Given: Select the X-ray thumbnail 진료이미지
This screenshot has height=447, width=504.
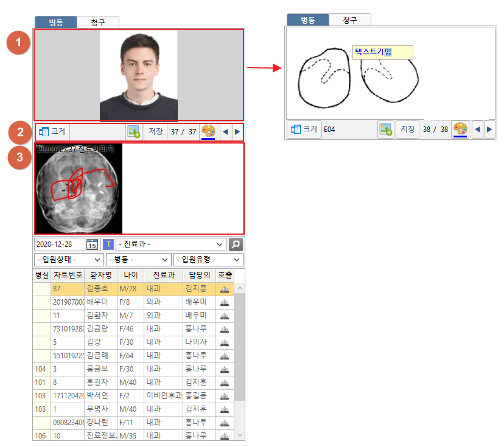Looking at the screenshot, I should (x=79, y=189).
